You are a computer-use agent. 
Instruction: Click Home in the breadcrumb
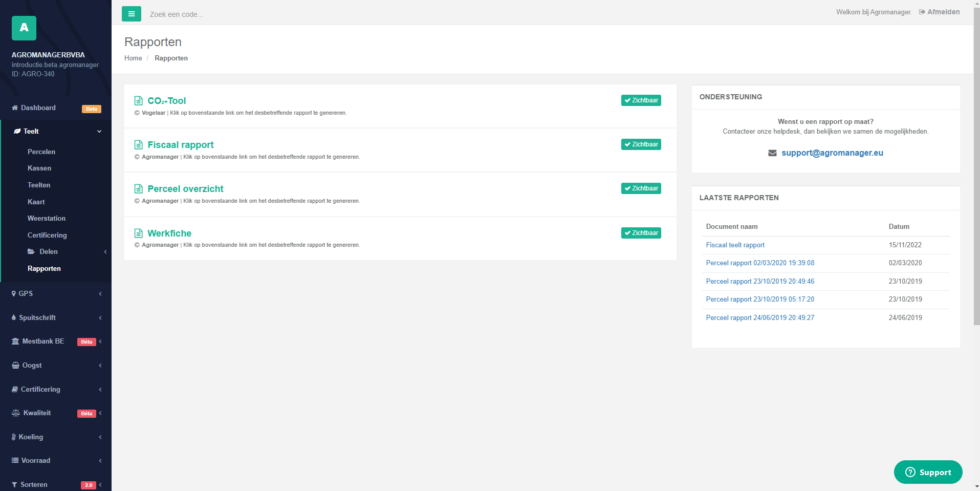point(133,58)
